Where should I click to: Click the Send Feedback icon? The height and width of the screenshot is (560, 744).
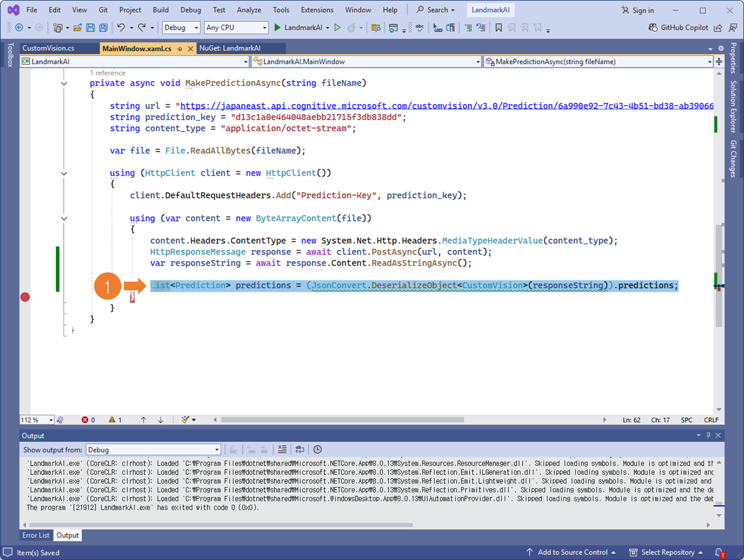(733, 28)
